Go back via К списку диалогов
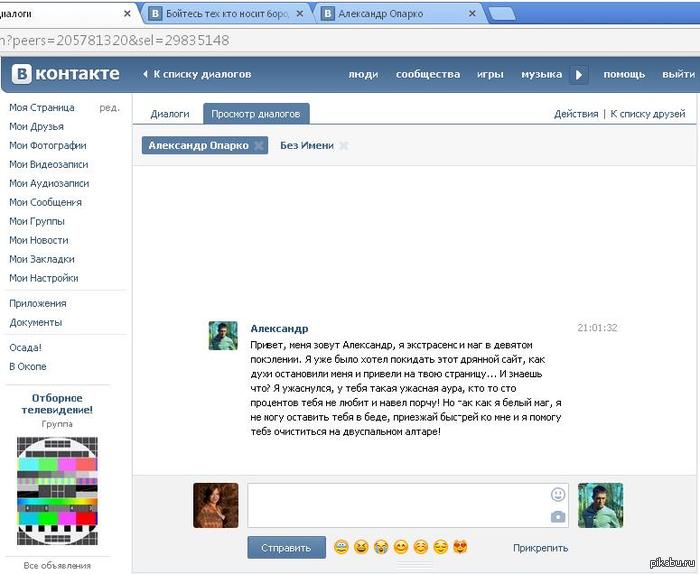Screen dimensions: 700x574 point(197,74)
